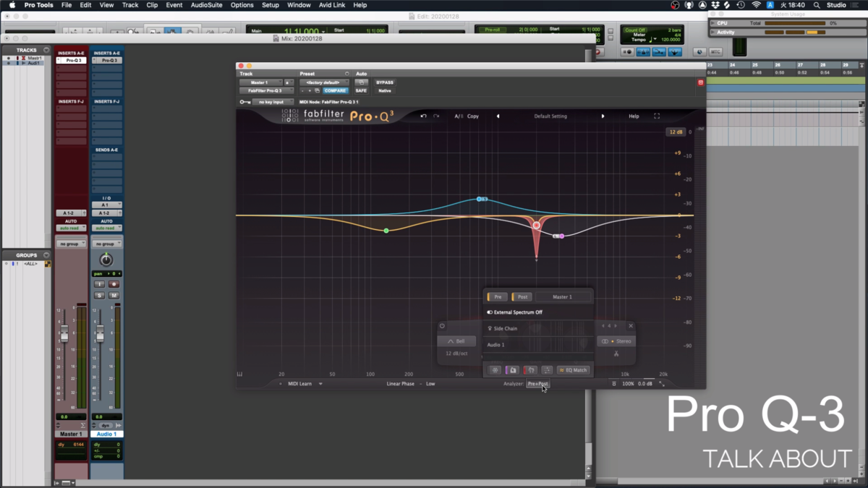This screenshot has width=868, height=488.
Task: Open Master 1 track selector dropdown
Action: pos(260,82)
